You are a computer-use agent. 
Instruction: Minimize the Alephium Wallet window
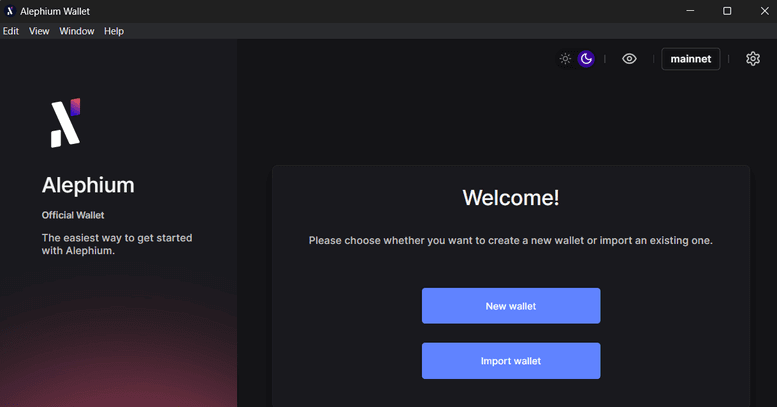click(x=690, y=11)
